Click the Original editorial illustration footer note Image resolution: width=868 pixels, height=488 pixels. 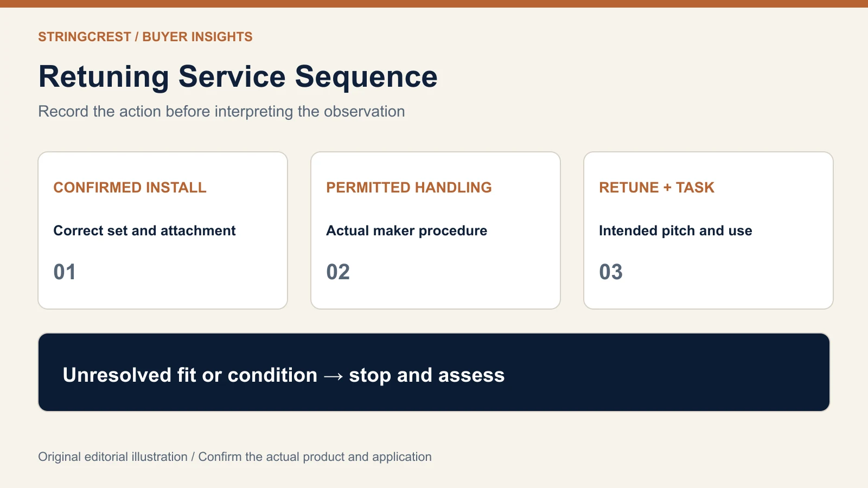235,457
